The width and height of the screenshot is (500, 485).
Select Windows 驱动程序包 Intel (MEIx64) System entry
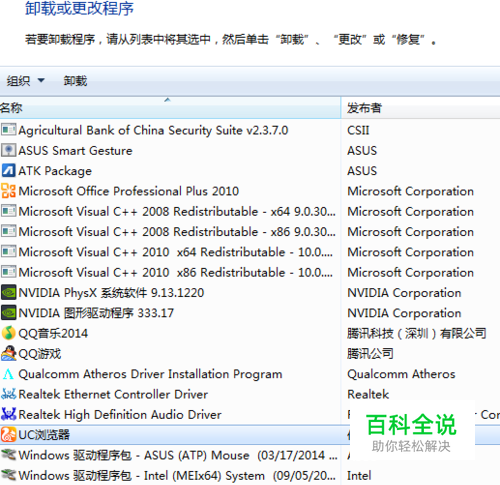pyautogui.click(x=177, y=476)
